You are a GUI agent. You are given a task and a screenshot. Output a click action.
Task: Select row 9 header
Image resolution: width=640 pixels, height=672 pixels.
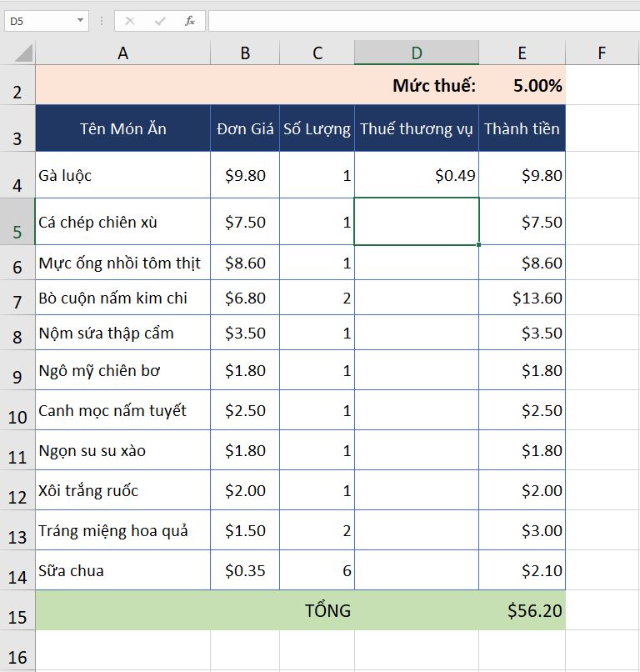[x=17, y=370]
